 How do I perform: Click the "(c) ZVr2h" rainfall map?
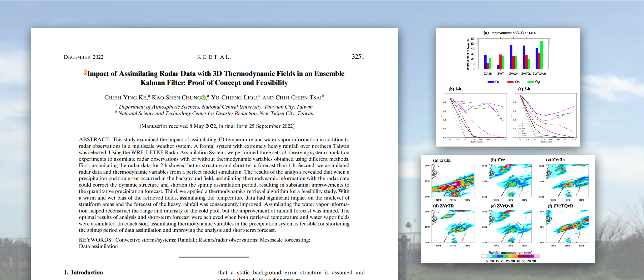[567, 181]
